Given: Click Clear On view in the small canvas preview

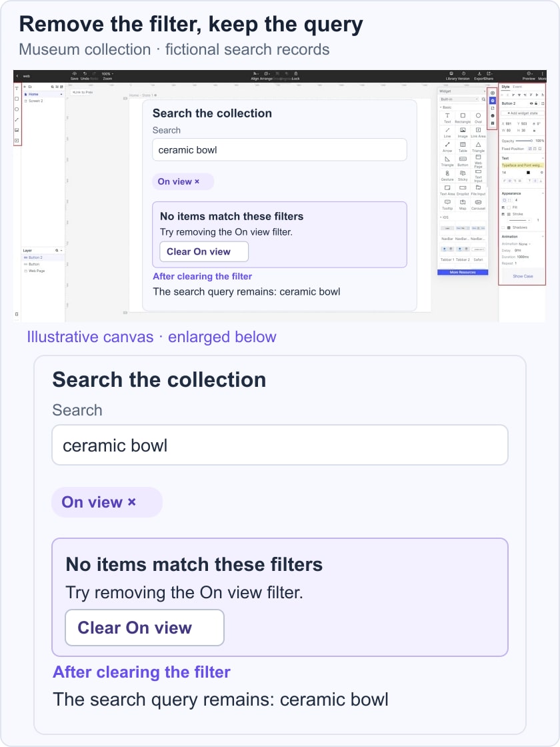Looking at the screenshot, I should click(x=204, y=251).
